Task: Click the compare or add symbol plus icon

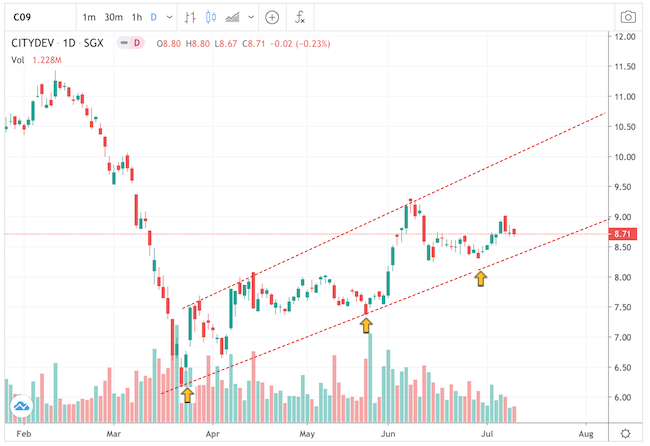Action: 272,17
